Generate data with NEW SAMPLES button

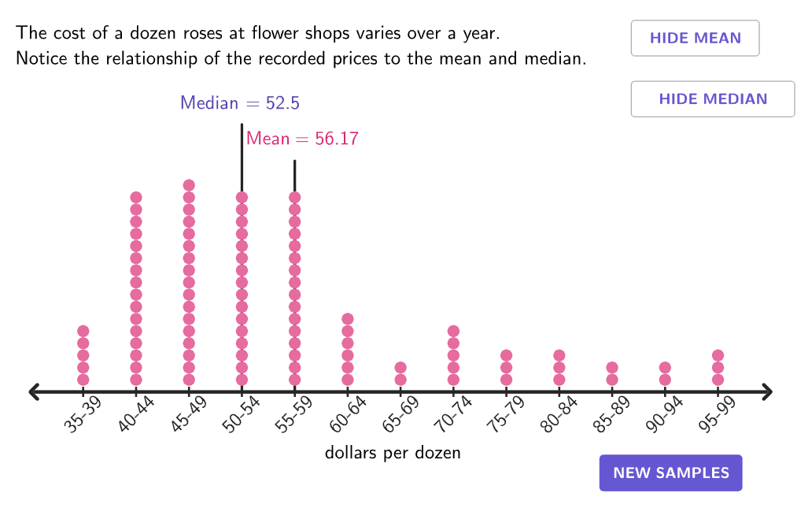tap(670, 473)
